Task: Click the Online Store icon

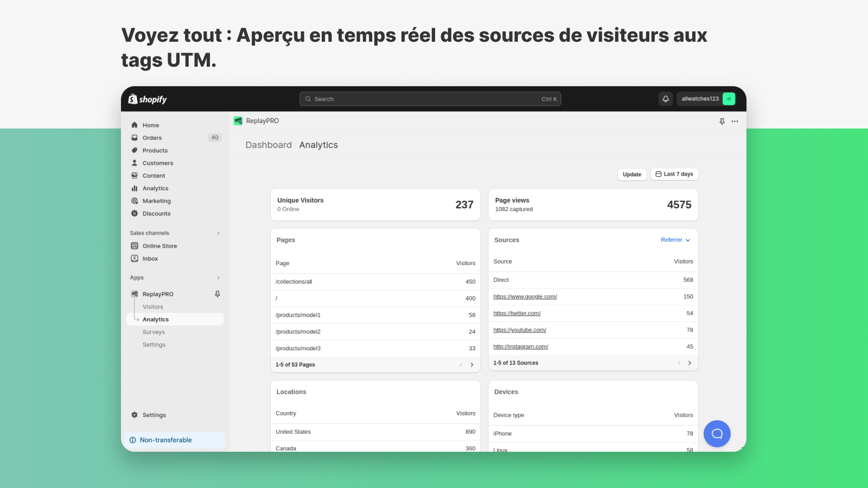Action: pos(135,246)
